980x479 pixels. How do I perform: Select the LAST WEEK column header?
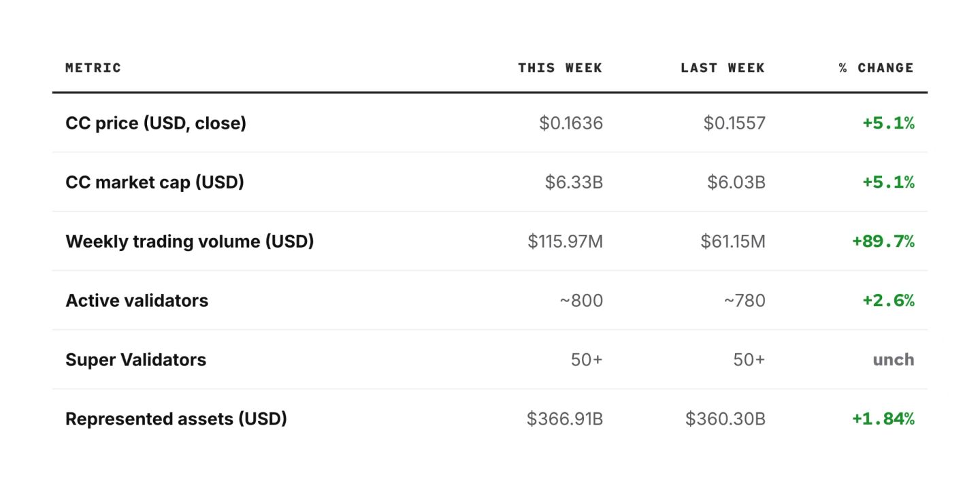[723, 68]
